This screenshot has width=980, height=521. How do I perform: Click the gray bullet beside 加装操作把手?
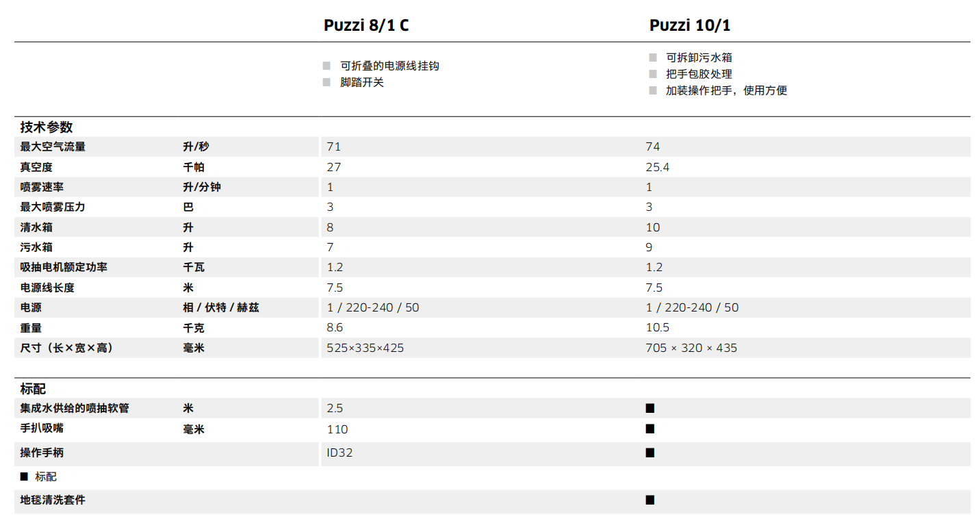(653, 90)
